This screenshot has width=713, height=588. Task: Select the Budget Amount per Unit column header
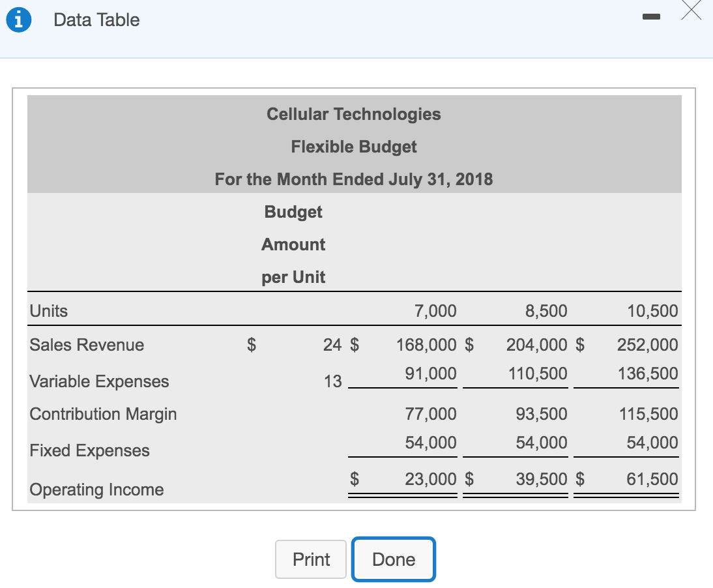pos(293,244)
